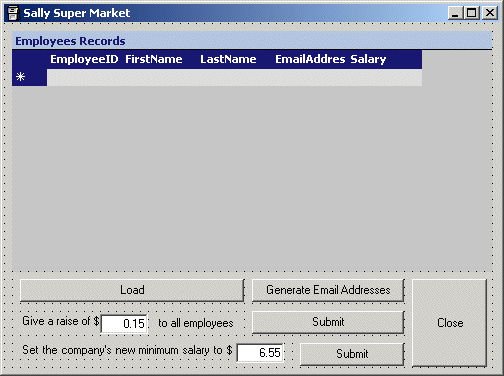Click the Sally Super Market form icon

click(x=13, y=13)
